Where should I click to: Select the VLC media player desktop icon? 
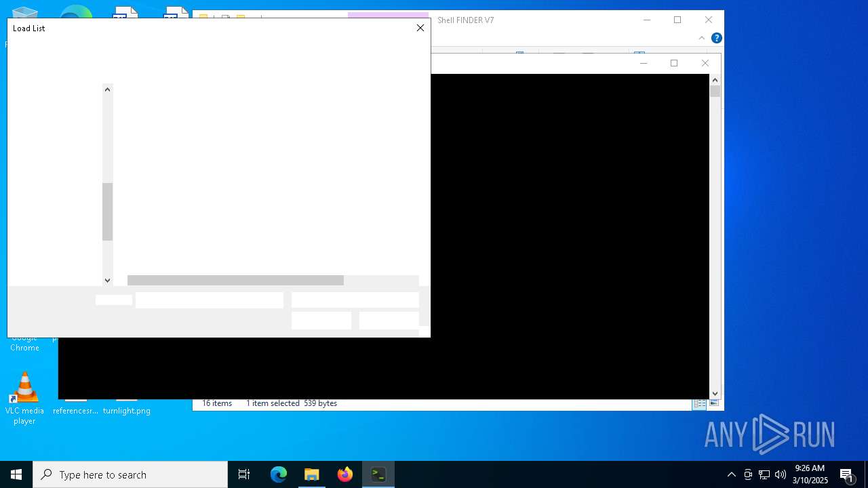coord(24,399)
